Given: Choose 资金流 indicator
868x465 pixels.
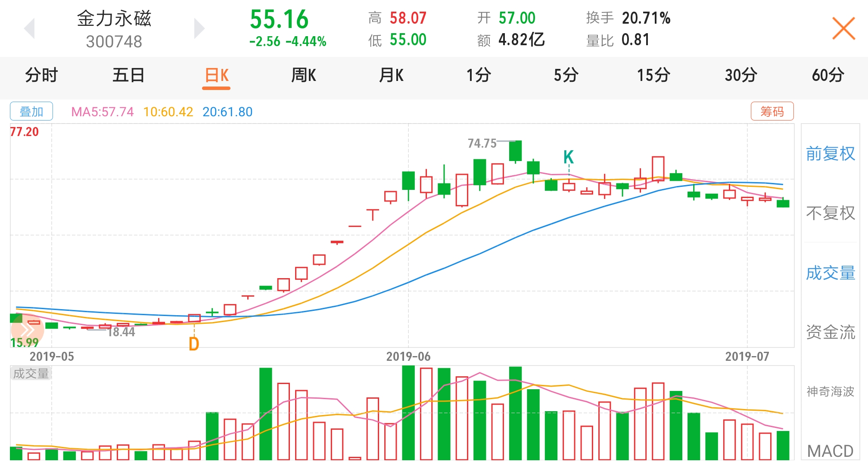Looking at the screenshot, I should (831, 332).
